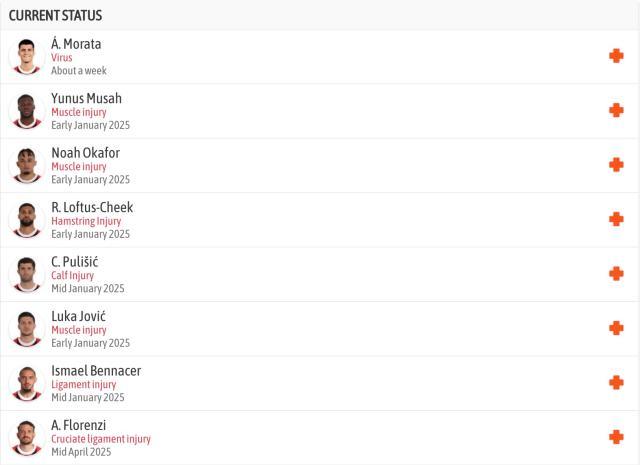Click the Hamstring Injury status text
This screenshot has height=465, width=640.
point(86,221)
